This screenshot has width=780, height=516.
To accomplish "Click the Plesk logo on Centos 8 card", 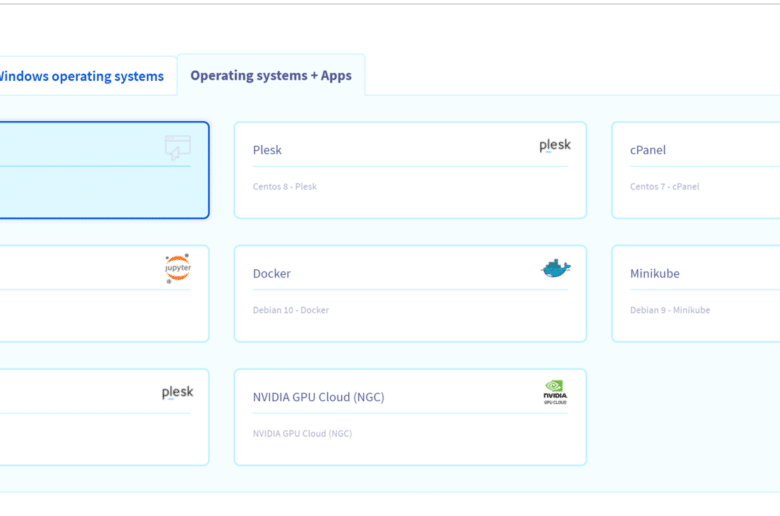I will (x=555, y=145).
